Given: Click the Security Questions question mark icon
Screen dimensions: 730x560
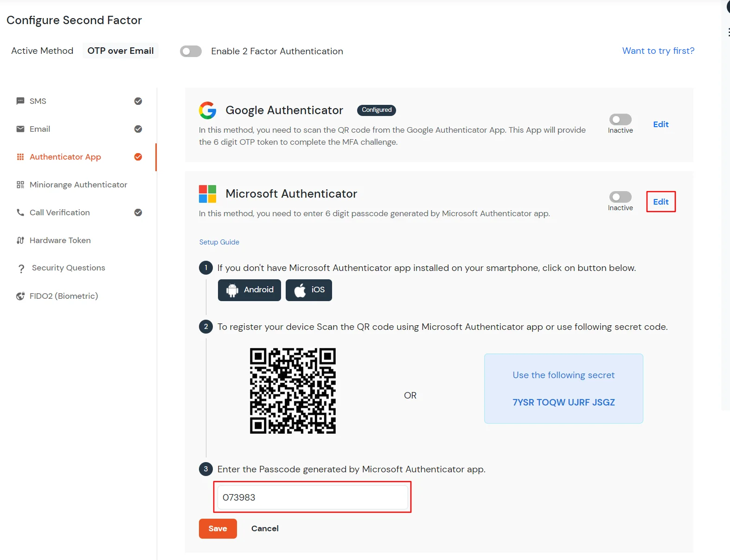Looking at the screenshot, I should (x=21, y=269).
